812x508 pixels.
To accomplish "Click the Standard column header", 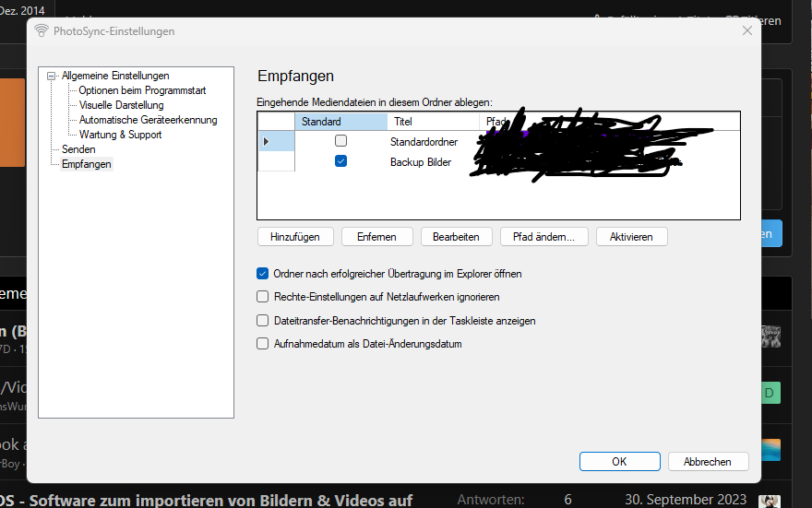I will [341, 122].
